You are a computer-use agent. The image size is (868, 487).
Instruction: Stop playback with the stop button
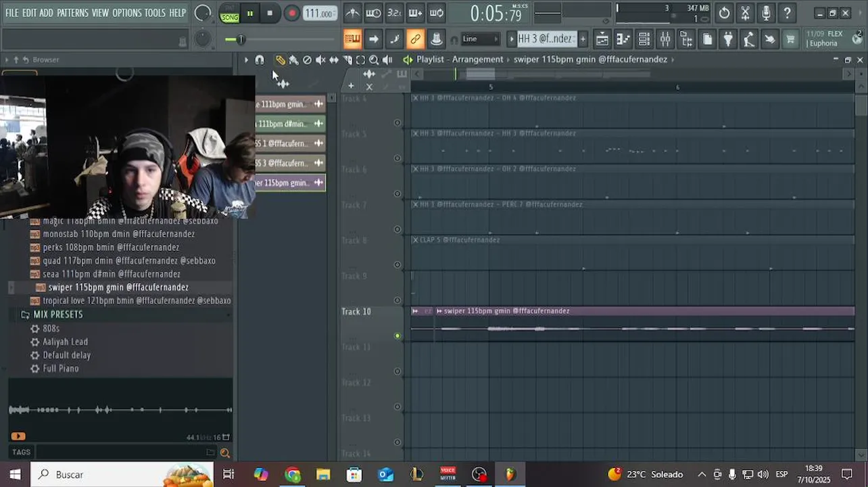coord(270,14)
